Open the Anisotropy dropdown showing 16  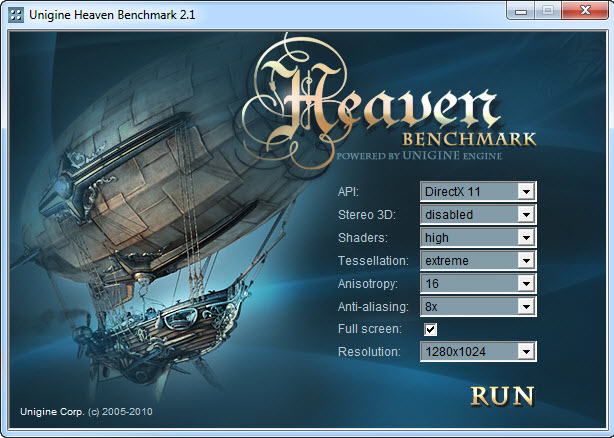[478, 284]
